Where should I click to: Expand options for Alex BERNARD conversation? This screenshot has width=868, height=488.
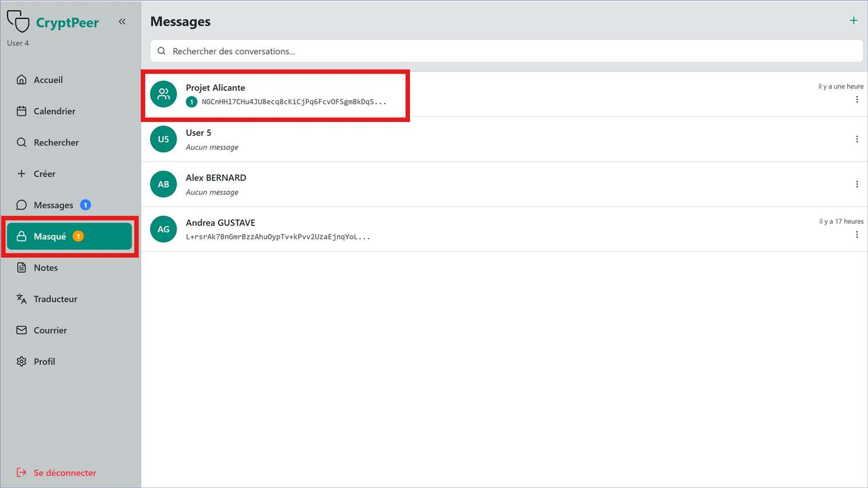pos(857,184)
